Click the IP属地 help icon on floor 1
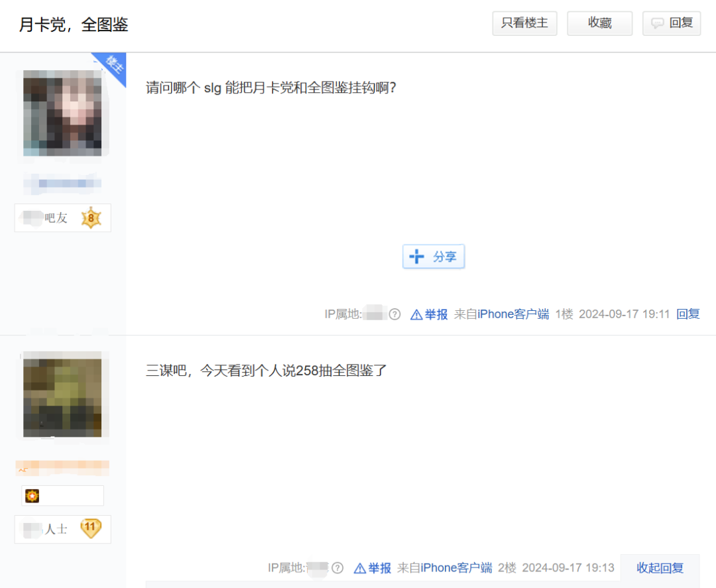Screen dimensions: 716x588 point(394,314)
